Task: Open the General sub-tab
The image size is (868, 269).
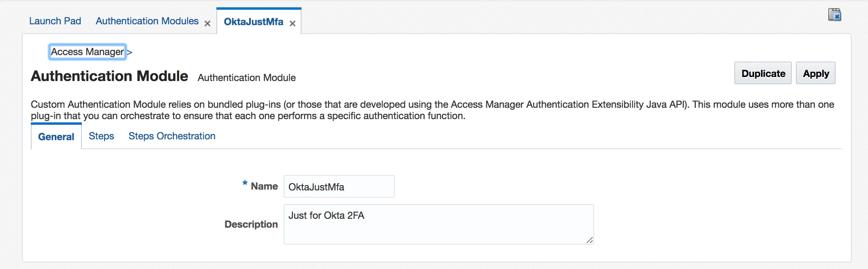Action: pos(56,137)
